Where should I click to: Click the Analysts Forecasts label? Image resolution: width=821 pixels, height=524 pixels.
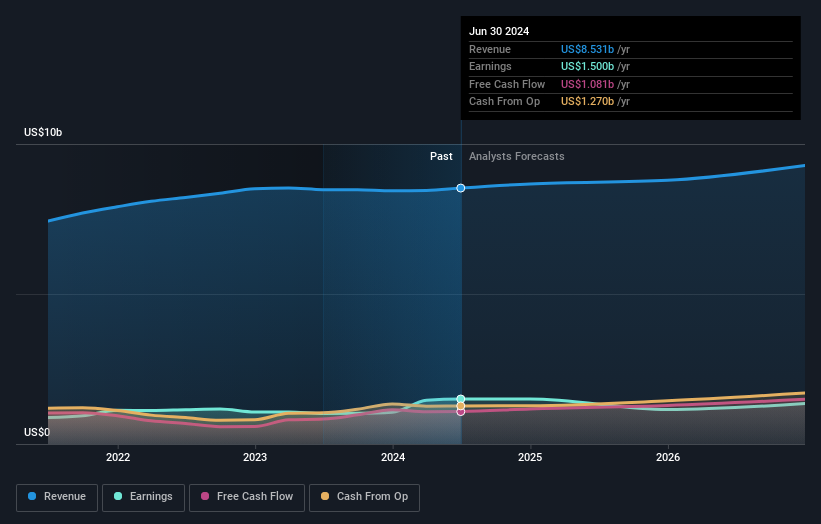click(517, 156)
